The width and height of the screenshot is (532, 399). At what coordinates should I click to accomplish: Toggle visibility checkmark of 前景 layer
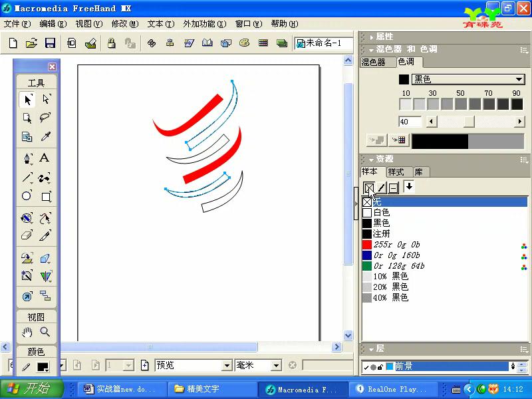point(366,367)
